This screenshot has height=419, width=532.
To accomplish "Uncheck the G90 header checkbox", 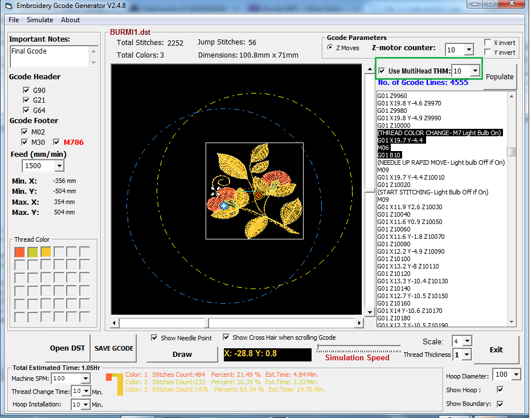I will [x=26, y=90].
